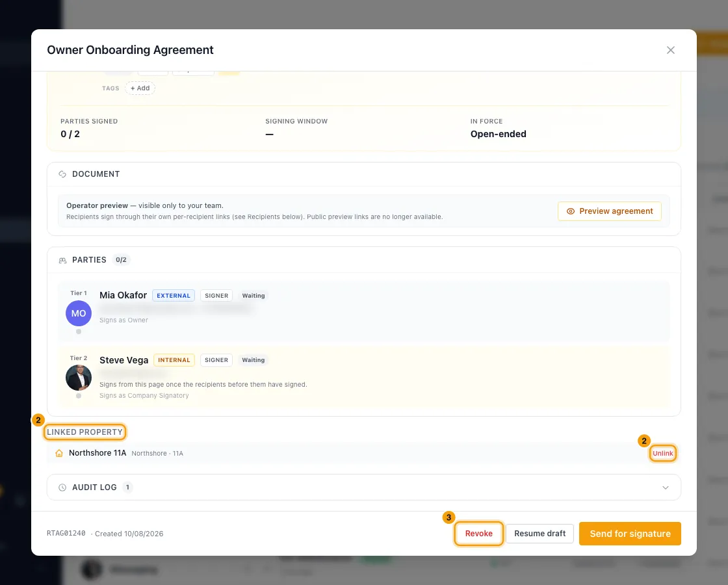Revoke the agreement
Viewport: 728px width, 585px height.
point(478,534)
